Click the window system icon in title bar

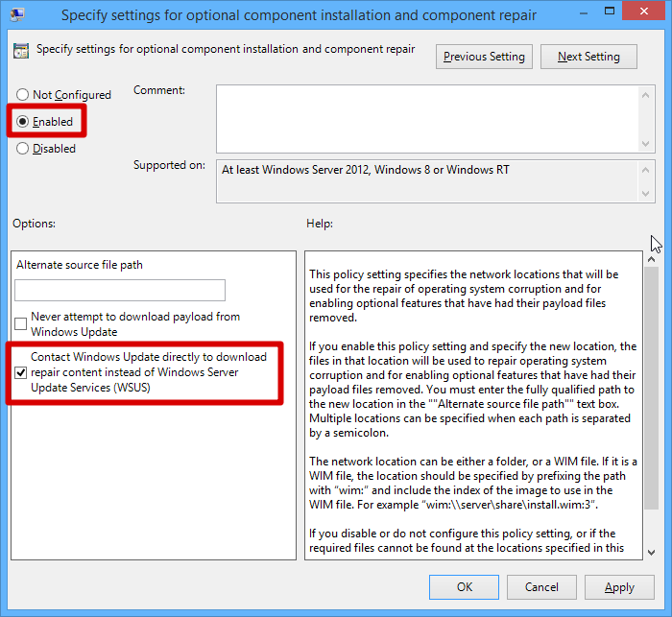(18, 14)
